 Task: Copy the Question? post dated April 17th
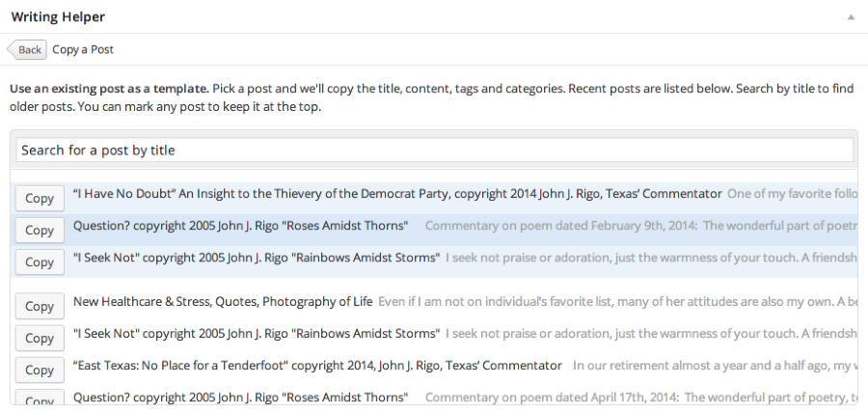tap(40, 399)
